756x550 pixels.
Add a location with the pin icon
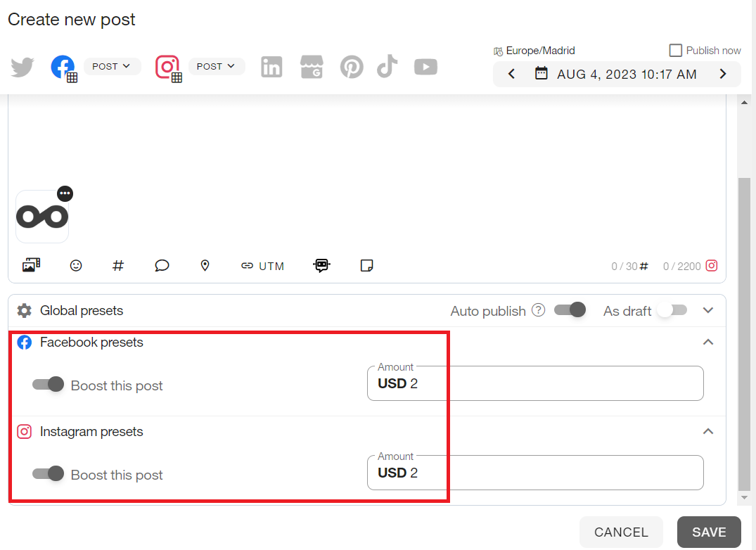[x=205, y=266]
